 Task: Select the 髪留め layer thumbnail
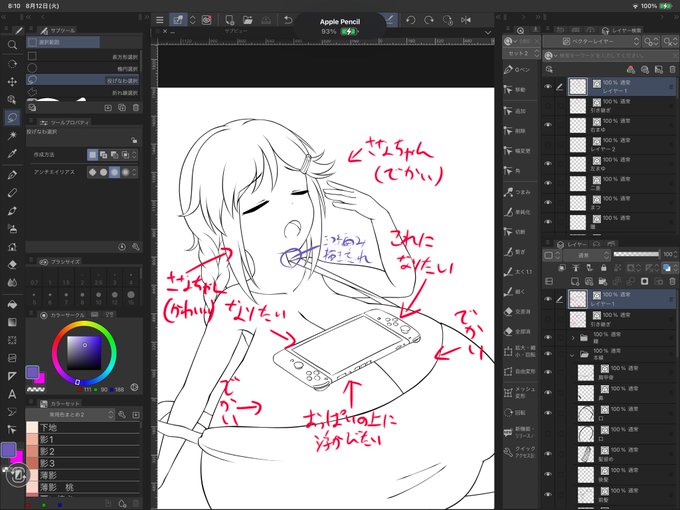(x=586, y=454)
